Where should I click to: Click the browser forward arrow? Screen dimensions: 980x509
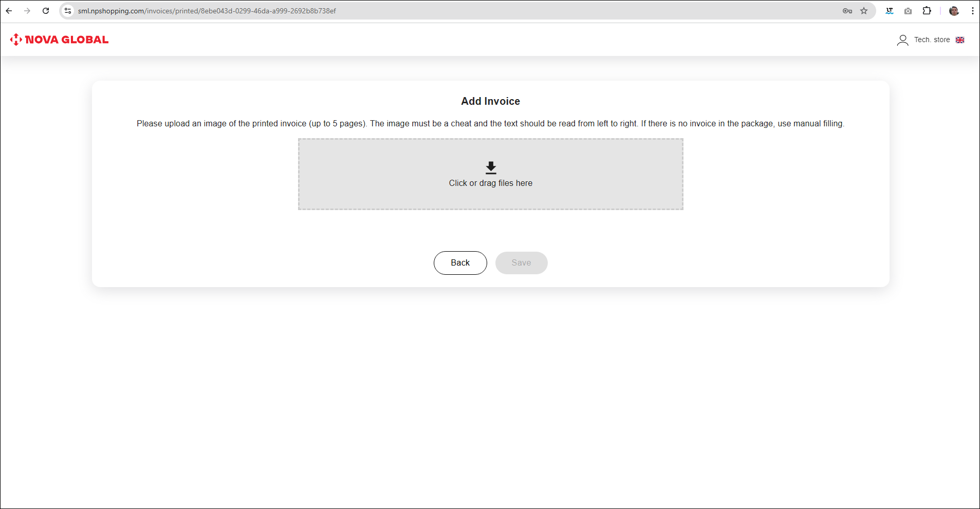(27, 11)
